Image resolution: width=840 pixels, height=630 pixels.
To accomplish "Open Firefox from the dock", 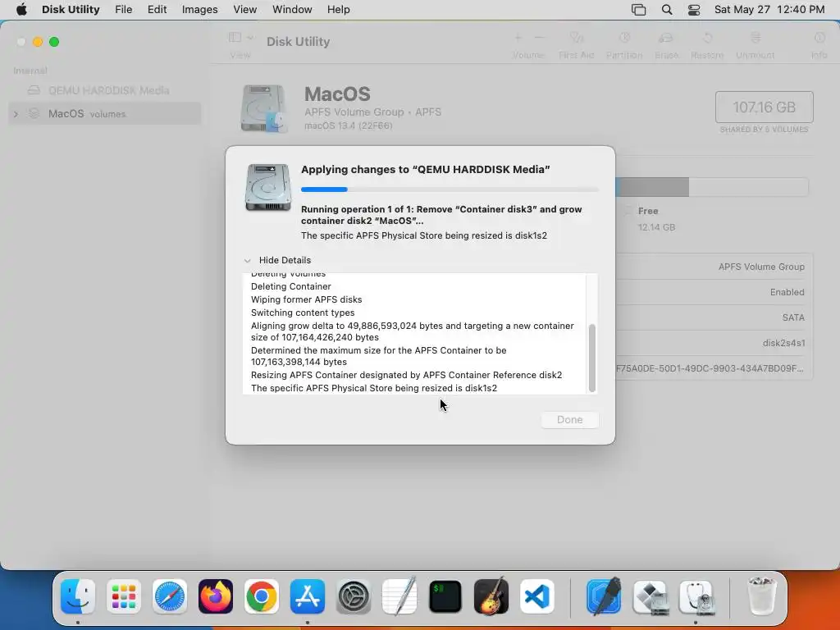I will [x=216, y=596].
